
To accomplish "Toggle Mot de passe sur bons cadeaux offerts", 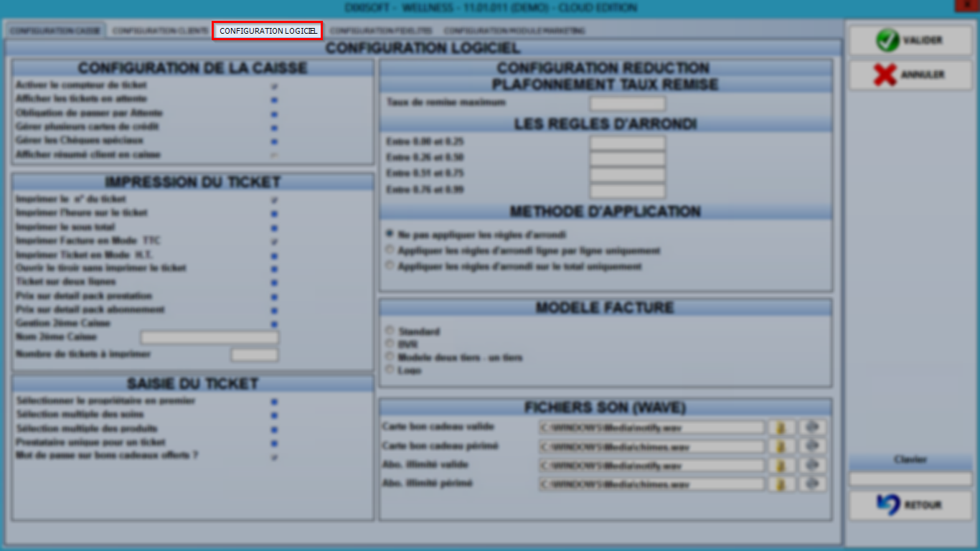I will pyautogui.click(x=274, y=457).
